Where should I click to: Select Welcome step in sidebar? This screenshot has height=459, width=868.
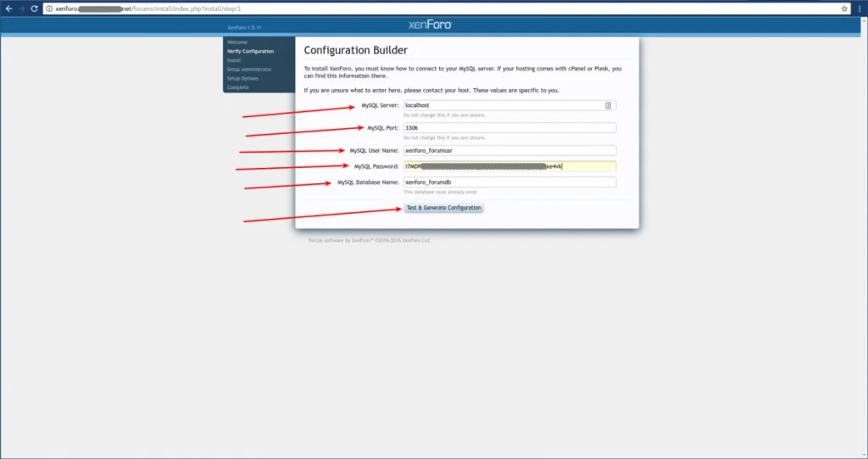(x=237, y=42)
